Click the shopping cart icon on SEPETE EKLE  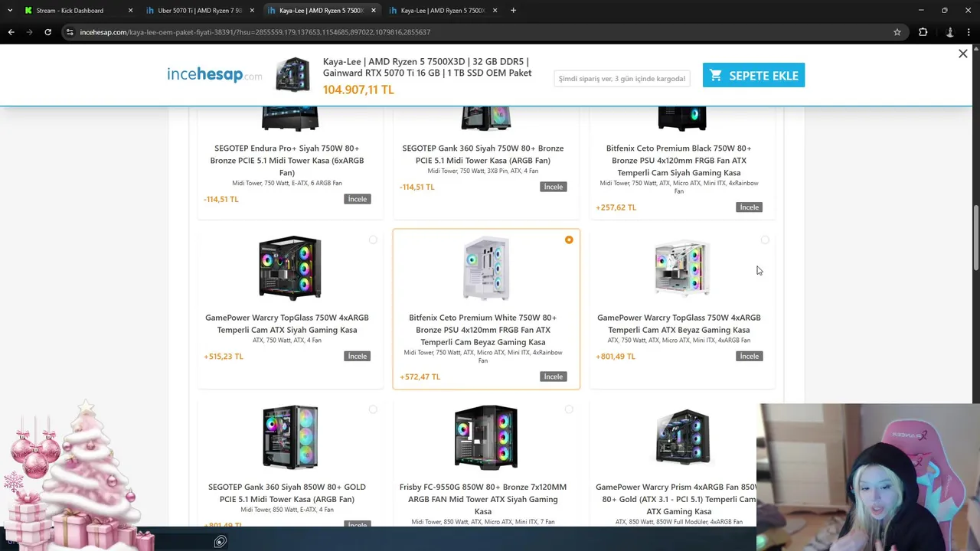pyautogui.click(x=716, y=75)
